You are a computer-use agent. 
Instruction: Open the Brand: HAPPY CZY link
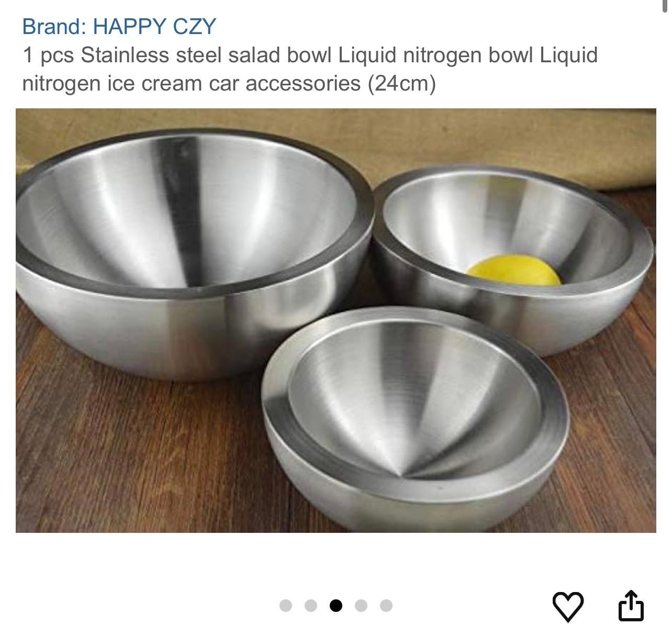pyautogui.click(x=119, y=26)
